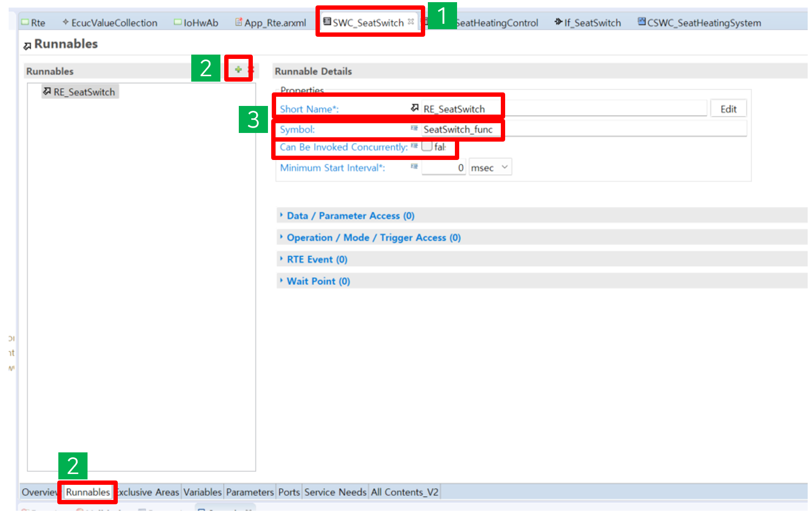
Task: Click the Short Name label link
Action: [x=308, y=109]
